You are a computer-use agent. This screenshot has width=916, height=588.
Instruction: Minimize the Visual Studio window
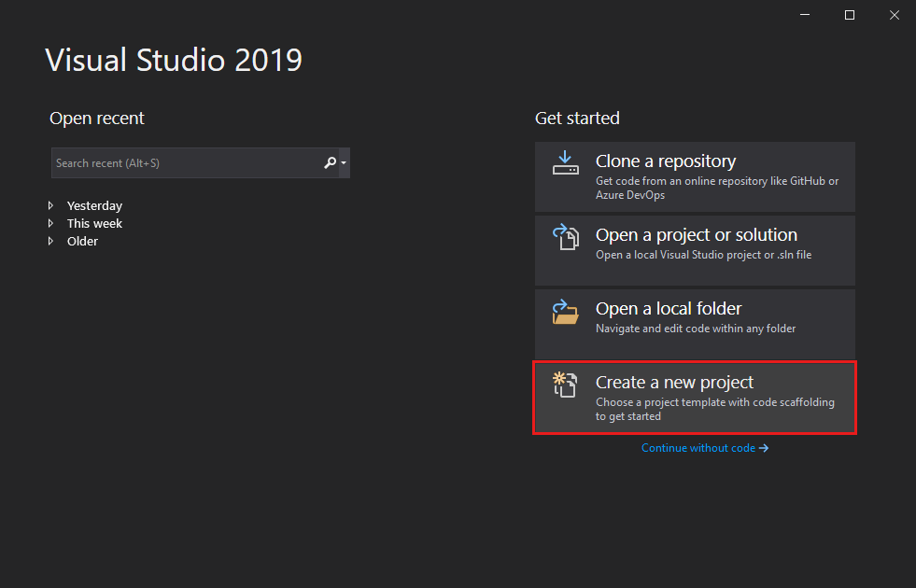click(804, 15)
